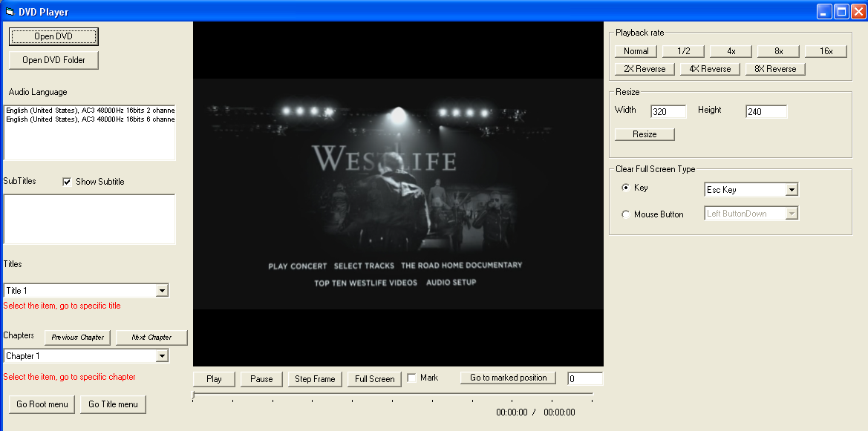Open the Esc Key dropdown
Screen dimensions: 868x431
coord(792,190)
